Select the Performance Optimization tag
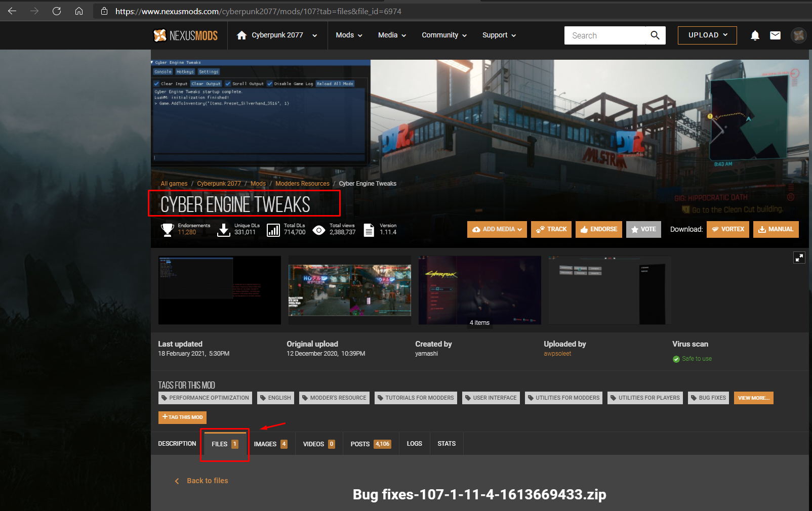The image size is (812, 511). (206, 398)
